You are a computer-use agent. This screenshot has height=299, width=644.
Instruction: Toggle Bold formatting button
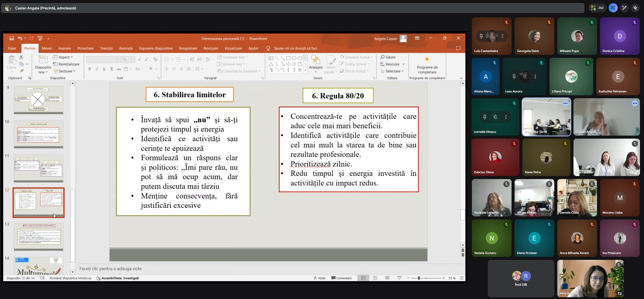click(x=89, y=69)
